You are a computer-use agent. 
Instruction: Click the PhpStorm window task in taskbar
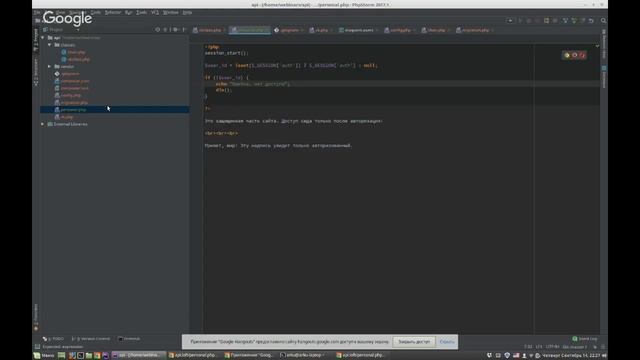tap(138, 356)
